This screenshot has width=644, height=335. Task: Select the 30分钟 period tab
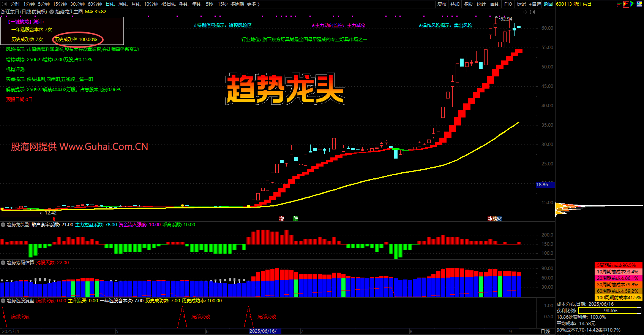click(x=77, y=4)
